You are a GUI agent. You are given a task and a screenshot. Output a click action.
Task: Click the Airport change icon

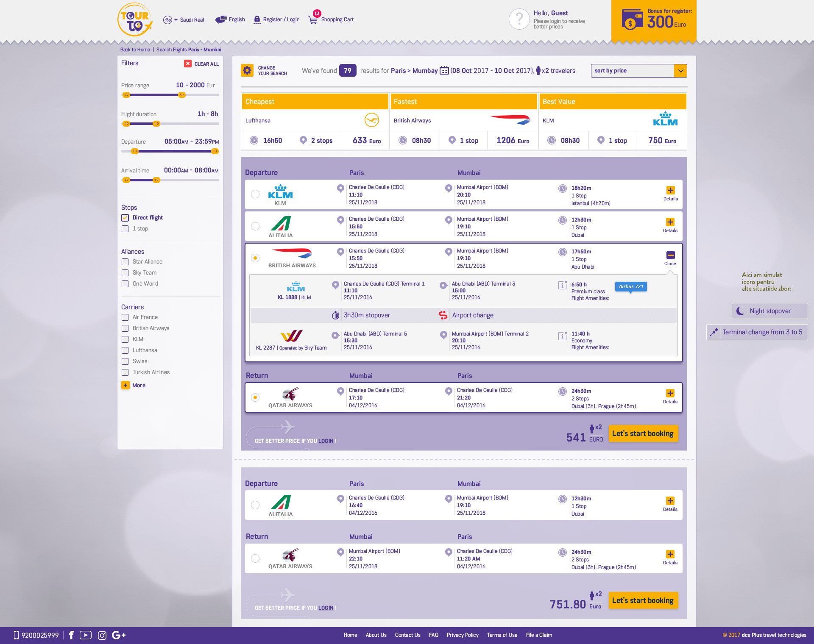tap(443, 315)
